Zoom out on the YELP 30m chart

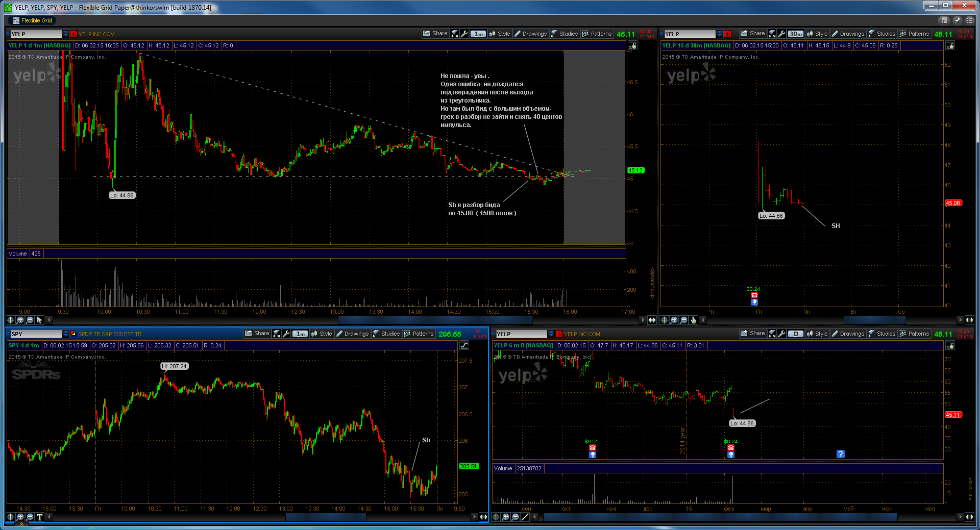tap(683, 320)
